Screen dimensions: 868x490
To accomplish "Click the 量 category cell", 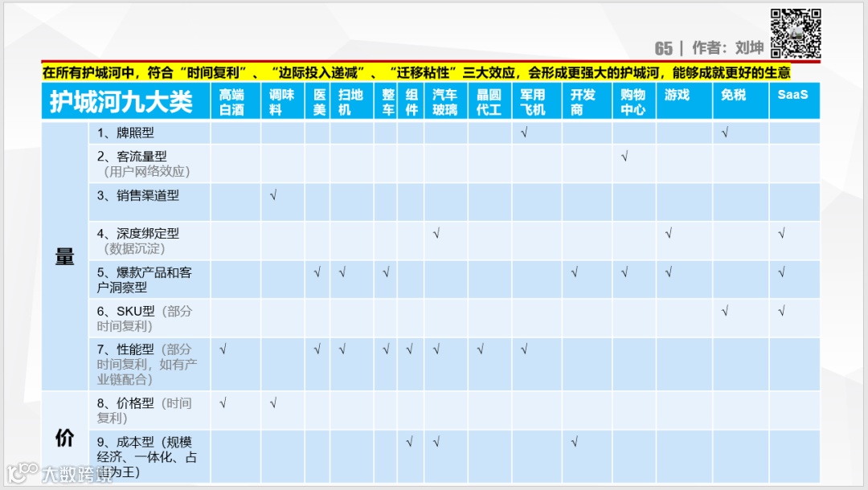I will pyautogui.click(x=65, y=256).
